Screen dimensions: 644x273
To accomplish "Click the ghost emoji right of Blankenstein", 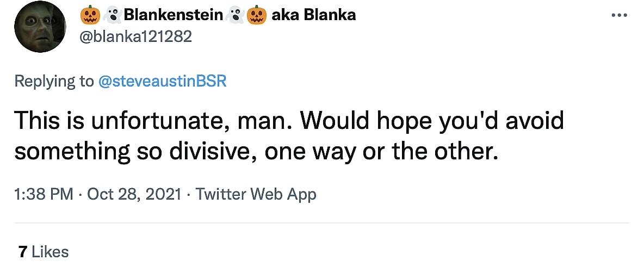I will point(234,15).
